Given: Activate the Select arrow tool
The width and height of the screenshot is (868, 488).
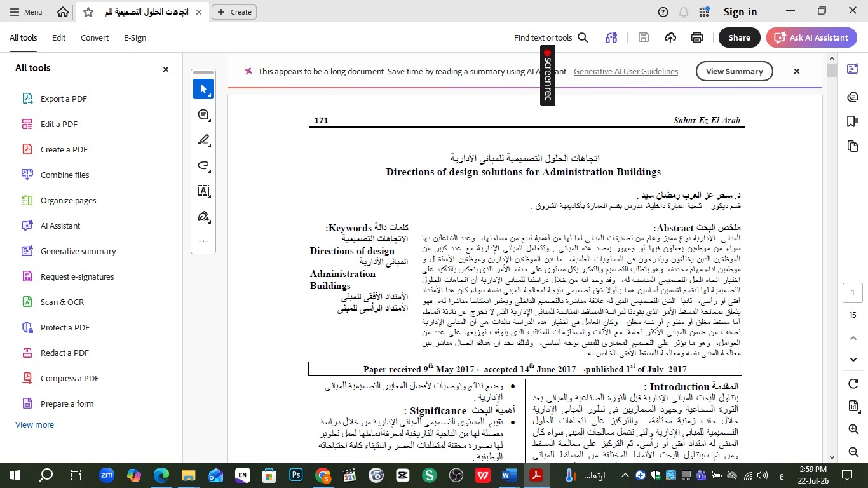Looking at the screenshot, I should click(x=203, y=89).
